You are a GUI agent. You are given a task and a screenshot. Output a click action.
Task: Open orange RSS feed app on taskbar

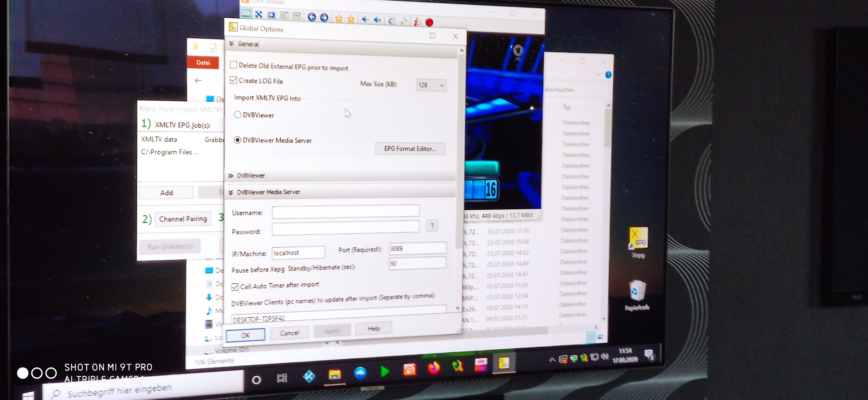410,369
